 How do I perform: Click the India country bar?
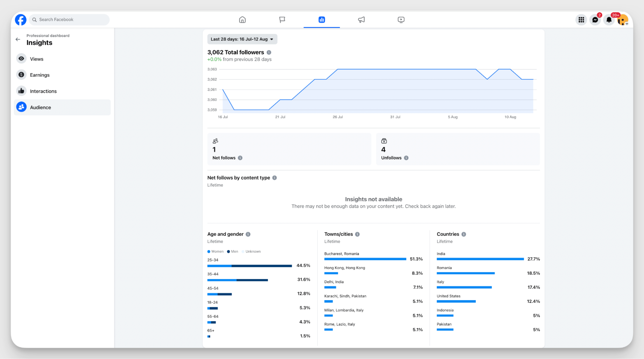pyautogui.click(x=480, y=259)
